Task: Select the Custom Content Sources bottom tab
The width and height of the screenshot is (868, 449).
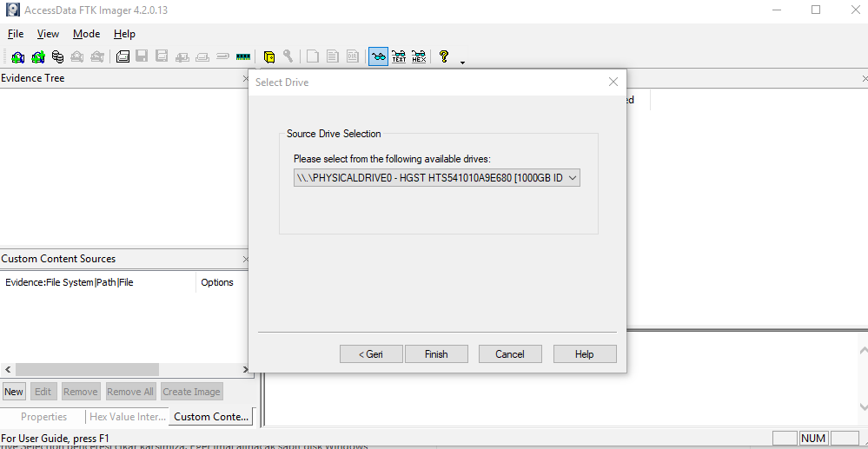Action: click(x=211, y=417)
